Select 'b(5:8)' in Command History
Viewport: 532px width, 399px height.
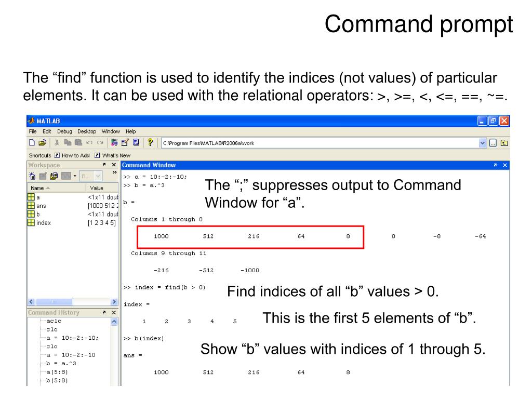[x=57, y=380]
